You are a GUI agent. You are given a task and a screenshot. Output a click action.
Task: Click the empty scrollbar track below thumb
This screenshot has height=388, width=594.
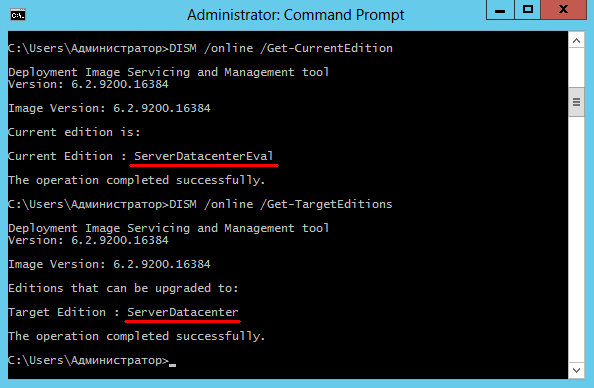[x=576, y=239]
